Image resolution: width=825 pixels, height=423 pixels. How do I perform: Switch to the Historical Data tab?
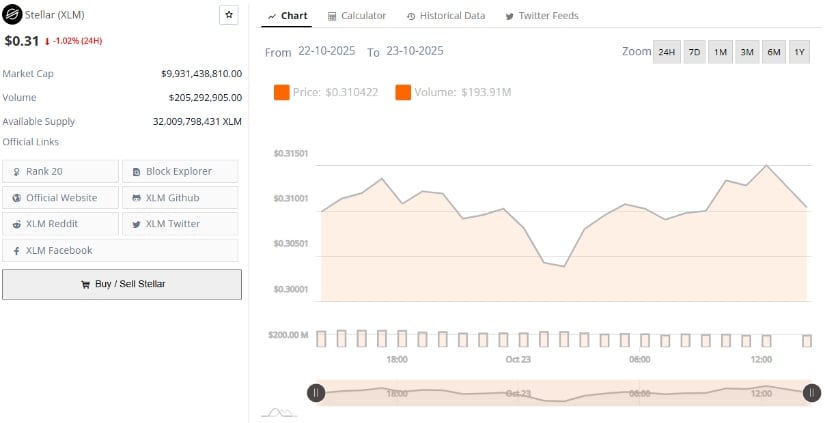coord(446,16)
